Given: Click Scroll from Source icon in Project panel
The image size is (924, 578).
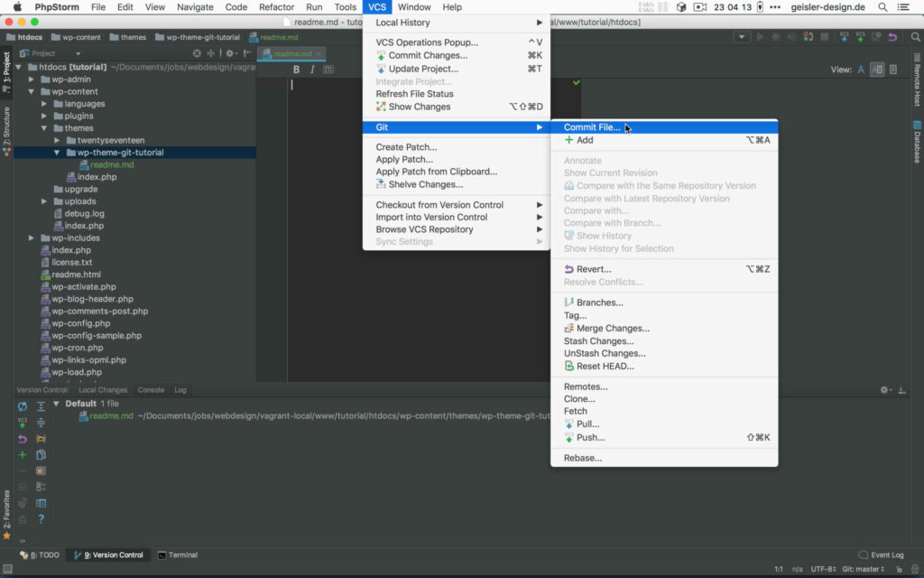Looking at the screenshot, I should (x=197, y=53).
